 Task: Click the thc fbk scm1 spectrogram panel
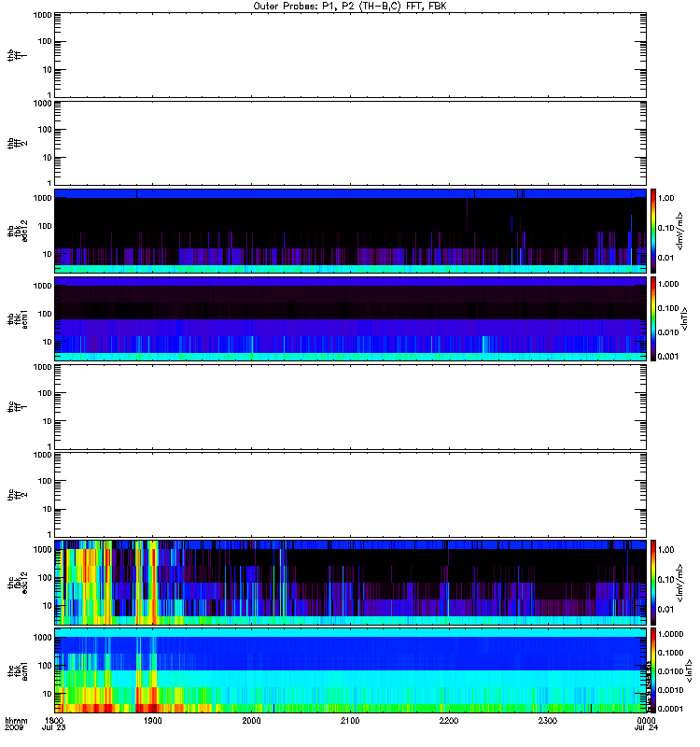(351, 670)
